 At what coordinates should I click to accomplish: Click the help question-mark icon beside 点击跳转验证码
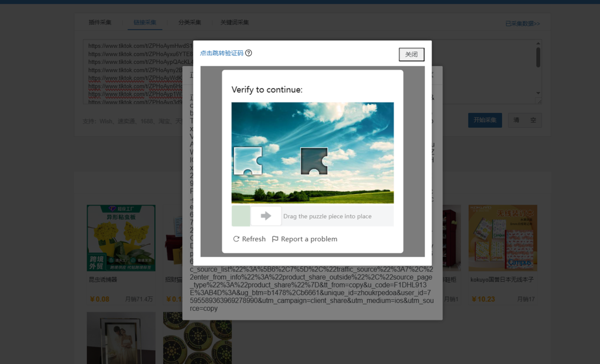click(x=249, y=53)
